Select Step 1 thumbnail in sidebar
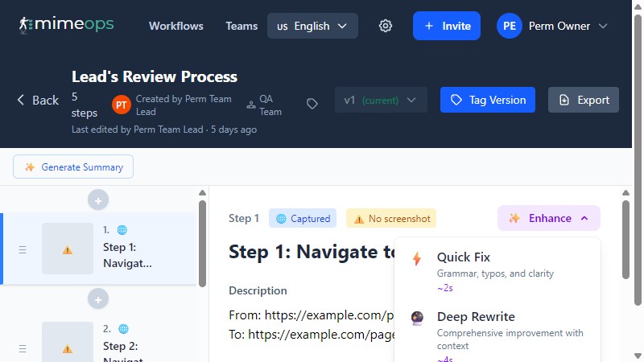 [x=68, y=249]
